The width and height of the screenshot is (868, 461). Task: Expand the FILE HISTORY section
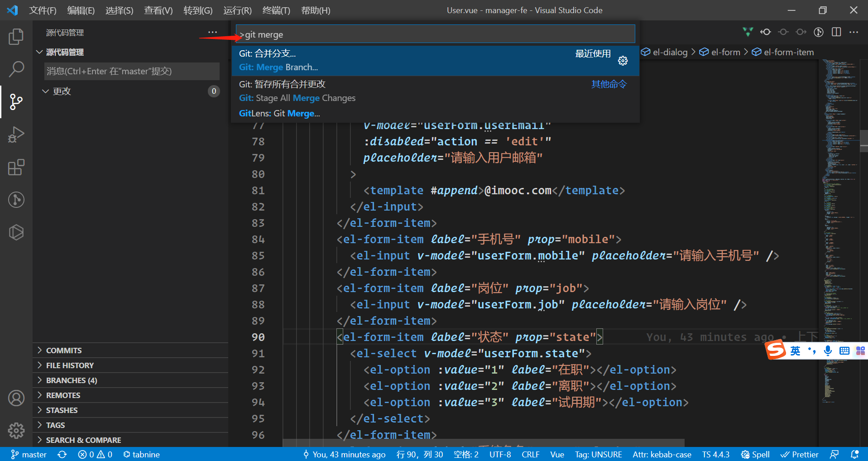(x=130, y=365)
